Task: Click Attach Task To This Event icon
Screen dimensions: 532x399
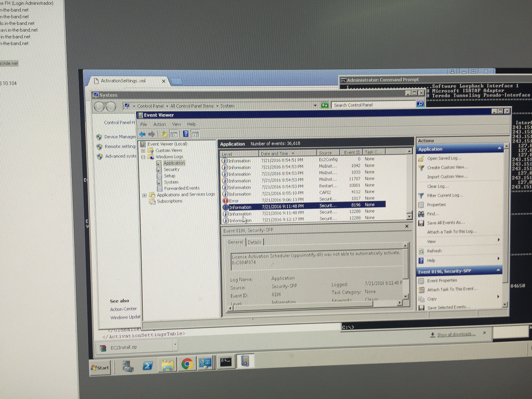Action: (x=421, y=289)
